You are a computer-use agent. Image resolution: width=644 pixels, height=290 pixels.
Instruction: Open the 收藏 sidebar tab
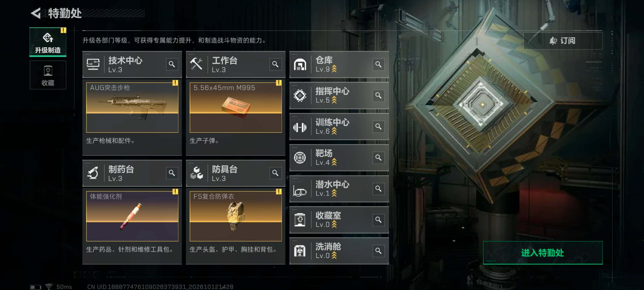pyautogui.click(x=48, y=75)
